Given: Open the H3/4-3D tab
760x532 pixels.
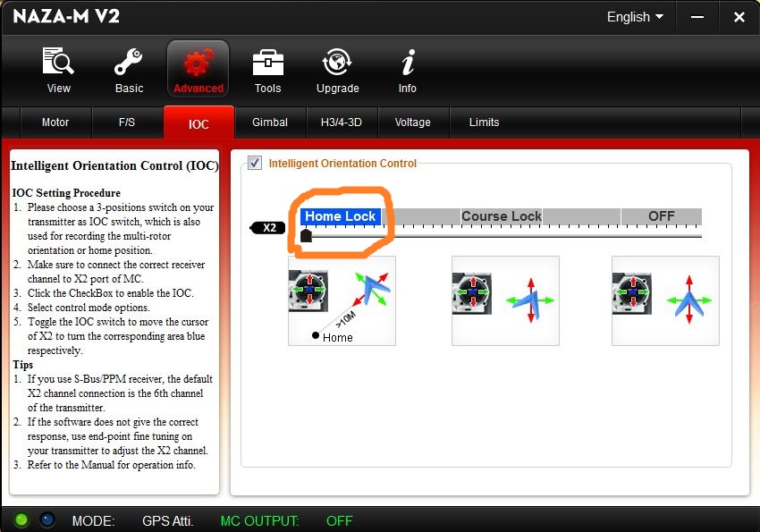Looking at the screenshot, I should [341, 122].
